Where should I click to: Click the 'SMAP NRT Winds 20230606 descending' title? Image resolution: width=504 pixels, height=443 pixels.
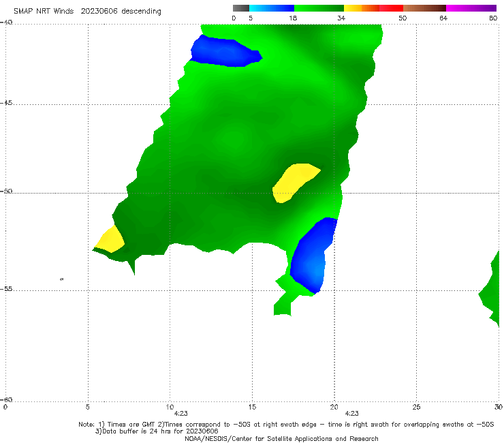pos(87,12)
